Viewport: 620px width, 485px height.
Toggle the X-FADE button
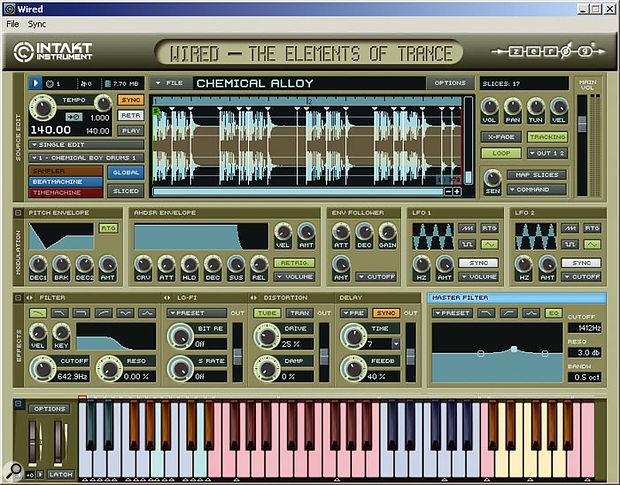[501, 137]
